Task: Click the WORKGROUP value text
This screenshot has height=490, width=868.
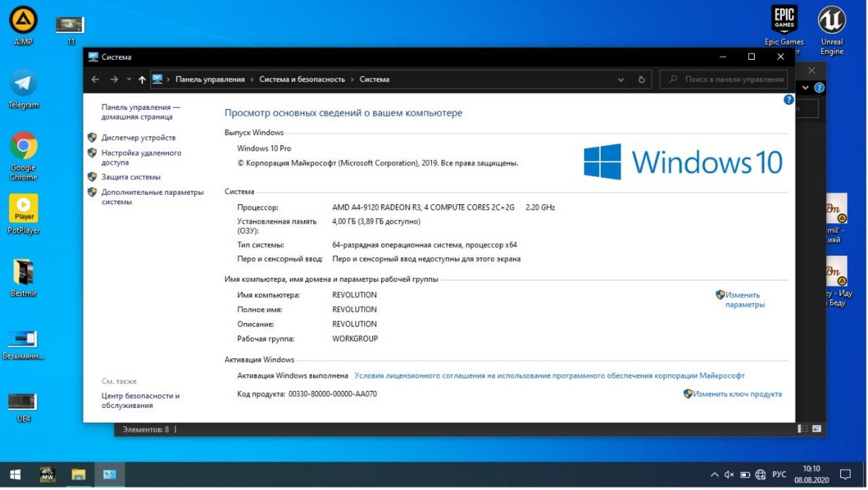Action: click(x=355, y=339)
